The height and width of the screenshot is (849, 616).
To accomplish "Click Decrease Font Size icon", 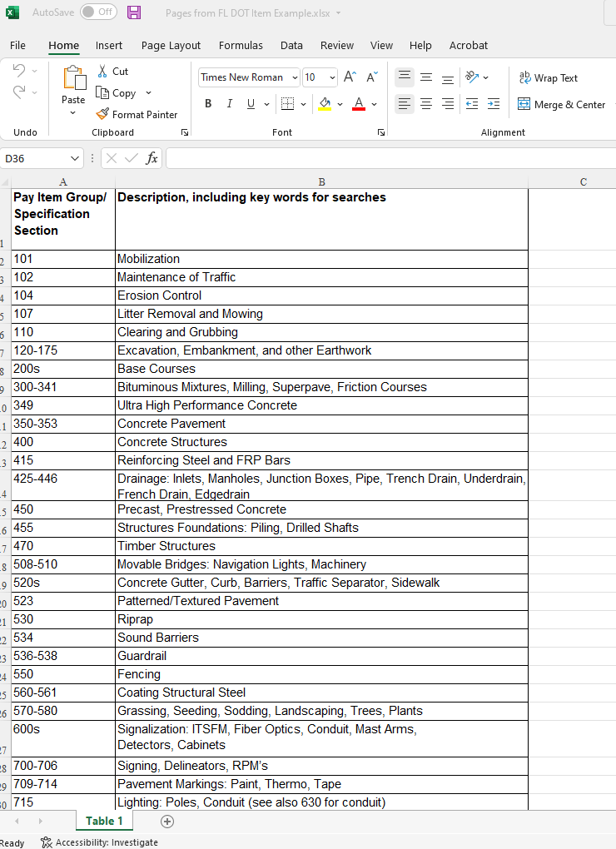I will point(372,77).
